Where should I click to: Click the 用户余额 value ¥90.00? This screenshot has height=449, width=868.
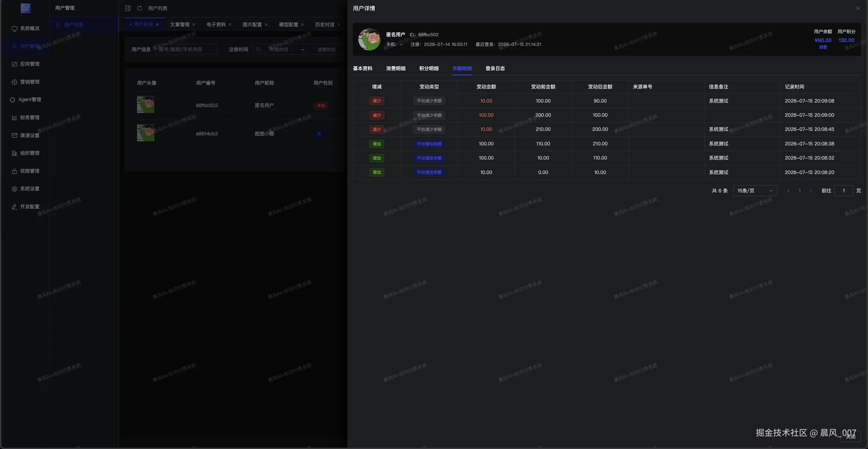[823, 40]
